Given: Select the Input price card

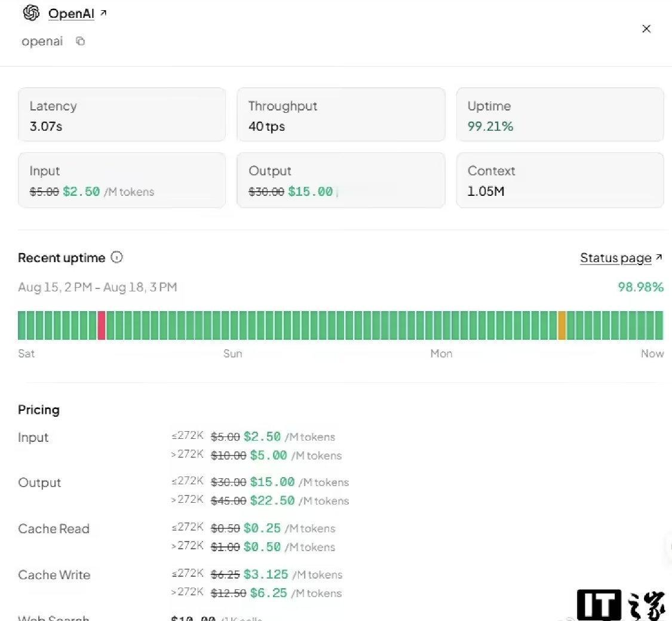Looking at the screenshot, I should pos(122,180).
